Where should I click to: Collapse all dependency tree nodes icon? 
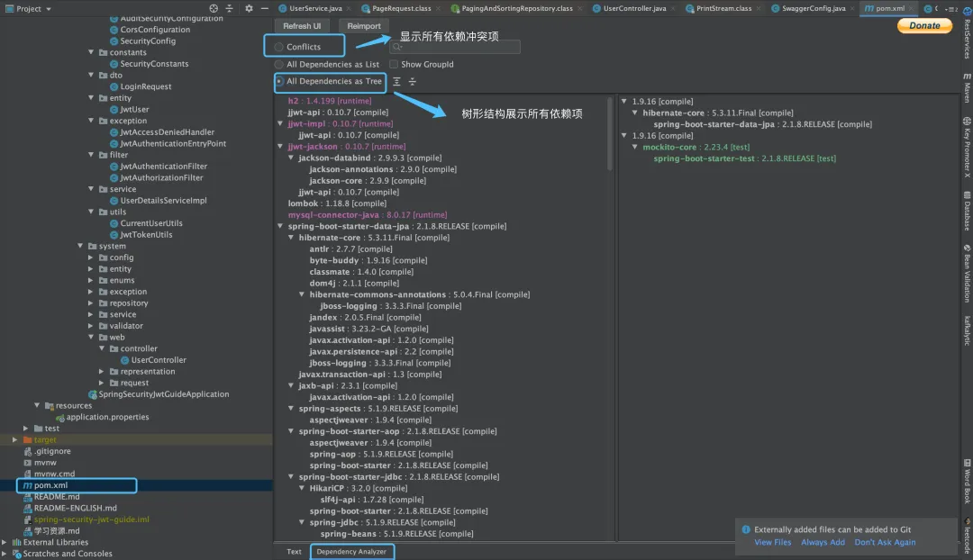pos(412,82)
